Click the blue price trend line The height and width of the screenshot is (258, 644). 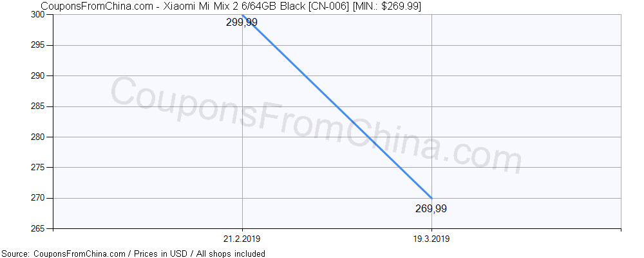337,106
